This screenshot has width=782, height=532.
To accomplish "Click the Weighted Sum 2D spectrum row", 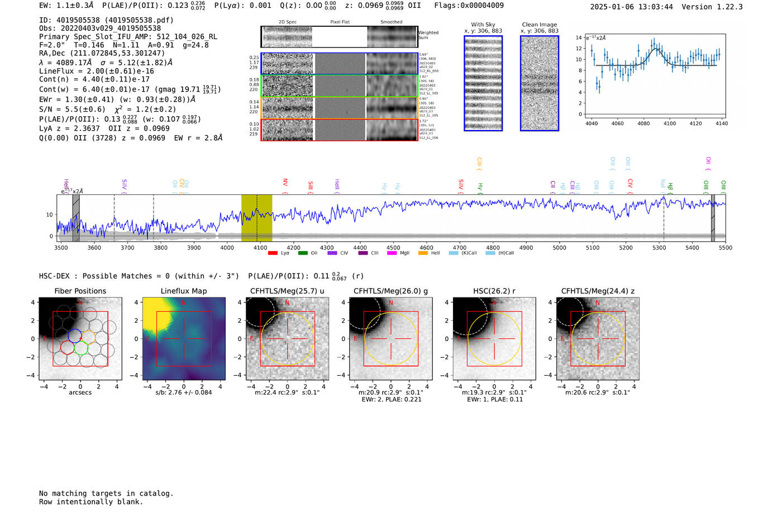I will tap(340, 37).
